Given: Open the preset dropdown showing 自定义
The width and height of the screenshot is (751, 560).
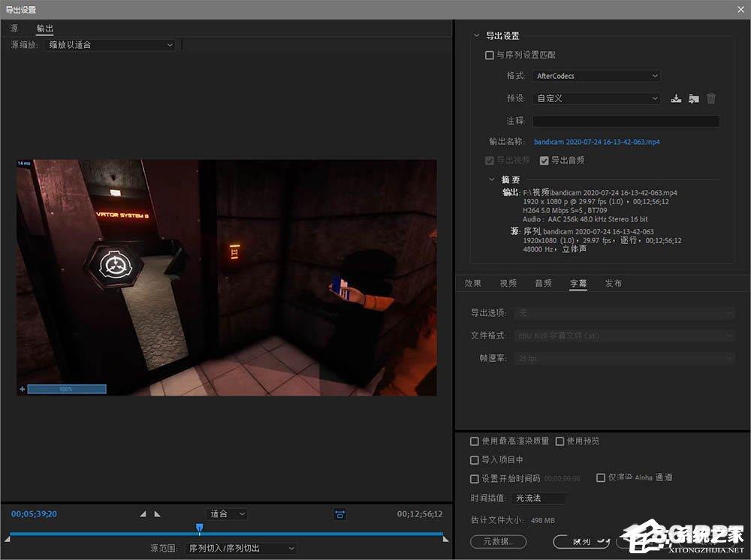Looking at the screenshot, I should 597,98.
